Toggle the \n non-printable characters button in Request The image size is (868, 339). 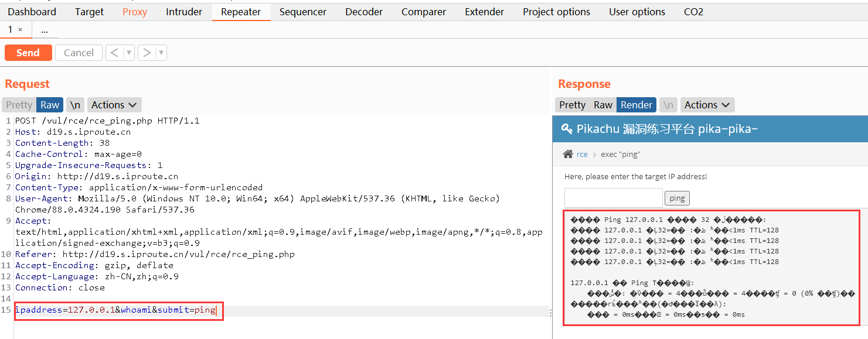pyautogui.click(x=75, y=105)
